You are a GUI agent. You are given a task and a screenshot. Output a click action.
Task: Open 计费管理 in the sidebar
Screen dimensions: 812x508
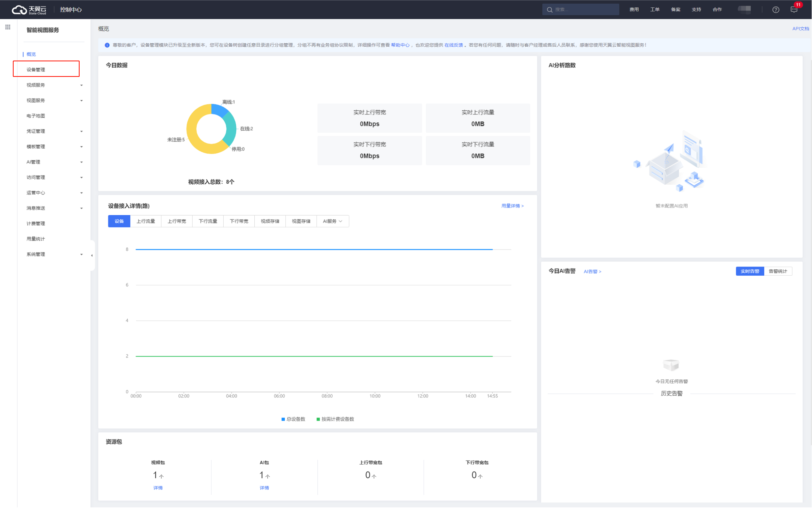click(36, 223)
